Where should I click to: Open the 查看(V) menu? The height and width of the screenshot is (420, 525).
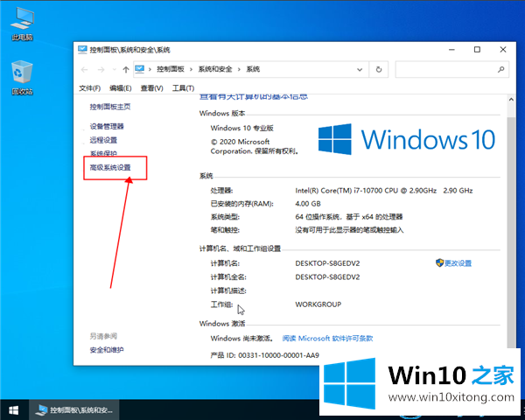point(151,88)
